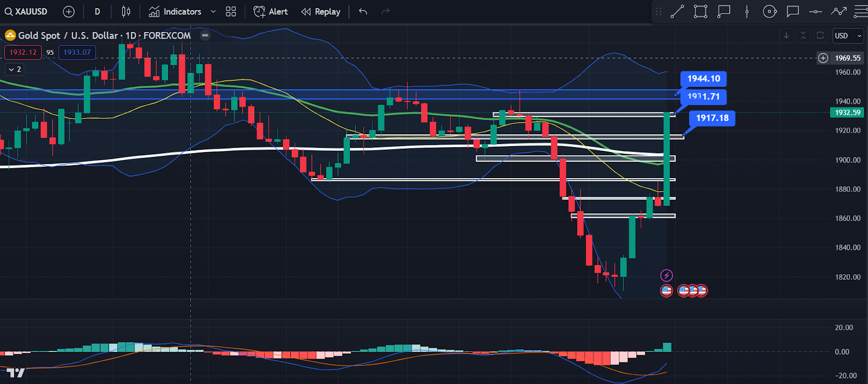Select the Callout annotation tool
This screenshot has width=868, height=384.
tap(724, 11)
